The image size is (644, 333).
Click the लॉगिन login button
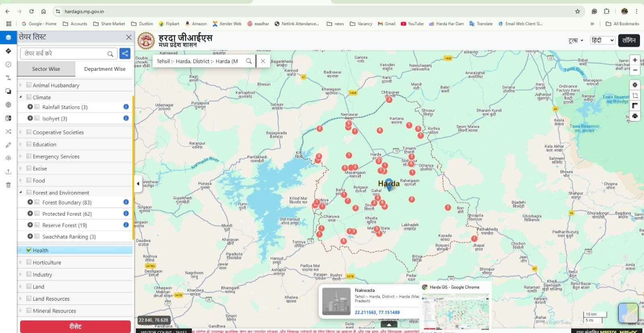click(x=629, y=40)
